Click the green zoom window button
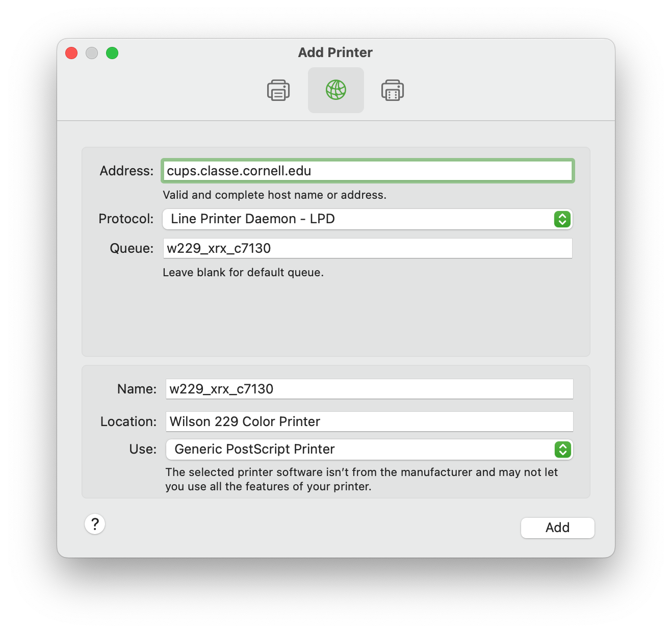The image size is (672, 633). [x=112, y=53]
